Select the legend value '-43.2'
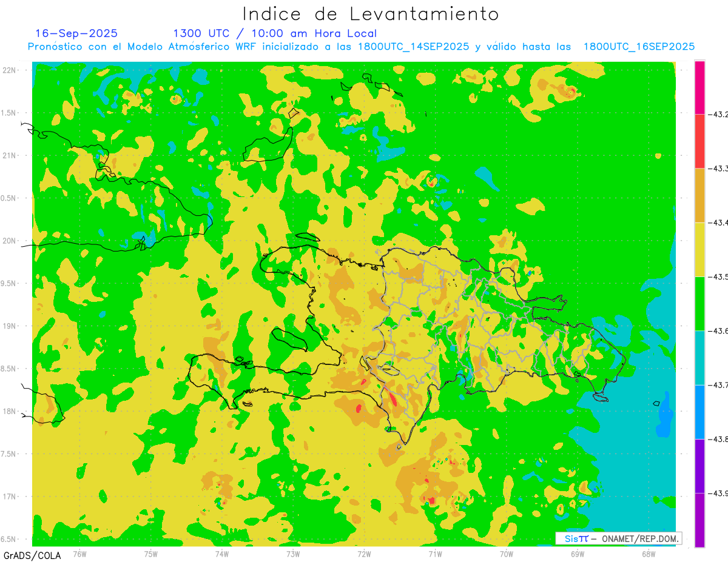This screenshot has width=728, height=562. pos(719,114)
